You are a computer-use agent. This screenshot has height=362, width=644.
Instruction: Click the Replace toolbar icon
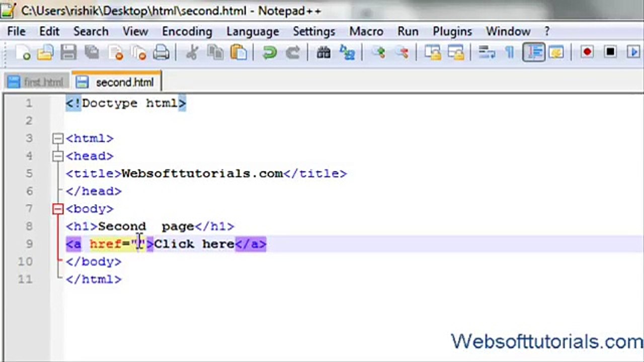(347, 52)
